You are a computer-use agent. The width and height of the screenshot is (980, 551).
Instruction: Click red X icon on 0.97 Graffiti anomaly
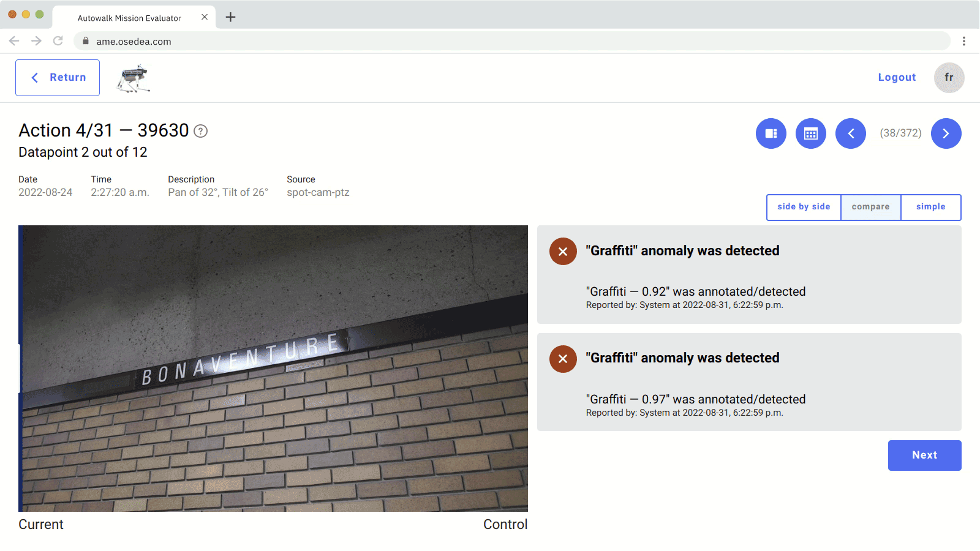click(x=563, y=359)
